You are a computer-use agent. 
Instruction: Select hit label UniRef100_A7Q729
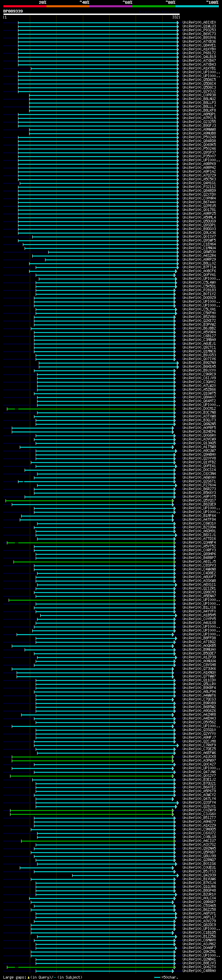point(199,175)
